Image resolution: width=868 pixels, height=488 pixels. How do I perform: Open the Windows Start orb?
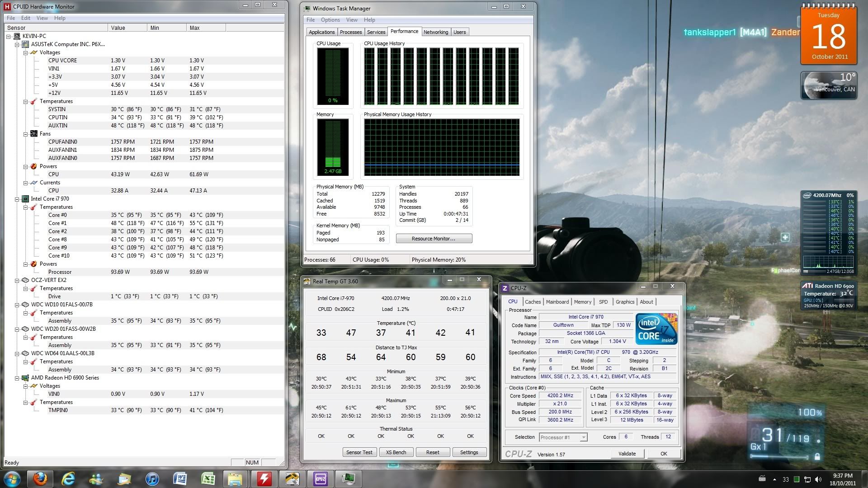pos(12,479)
